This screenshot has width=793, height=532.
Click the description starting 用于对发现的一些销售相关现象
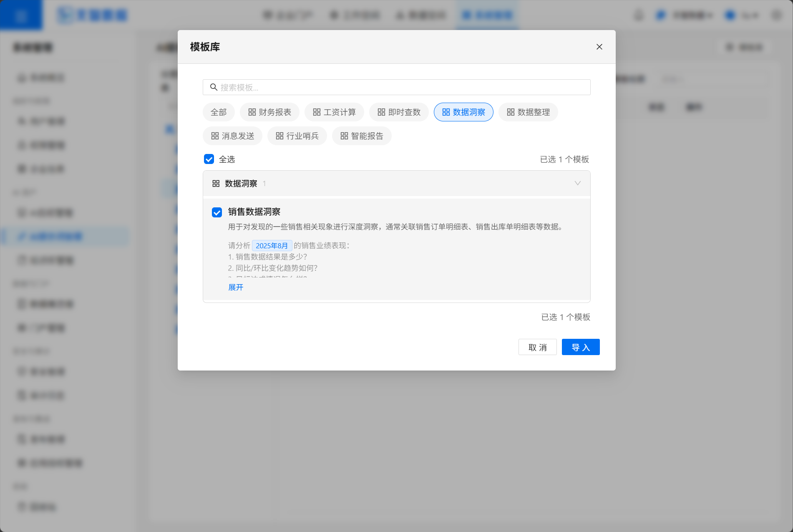pos(396,227)
